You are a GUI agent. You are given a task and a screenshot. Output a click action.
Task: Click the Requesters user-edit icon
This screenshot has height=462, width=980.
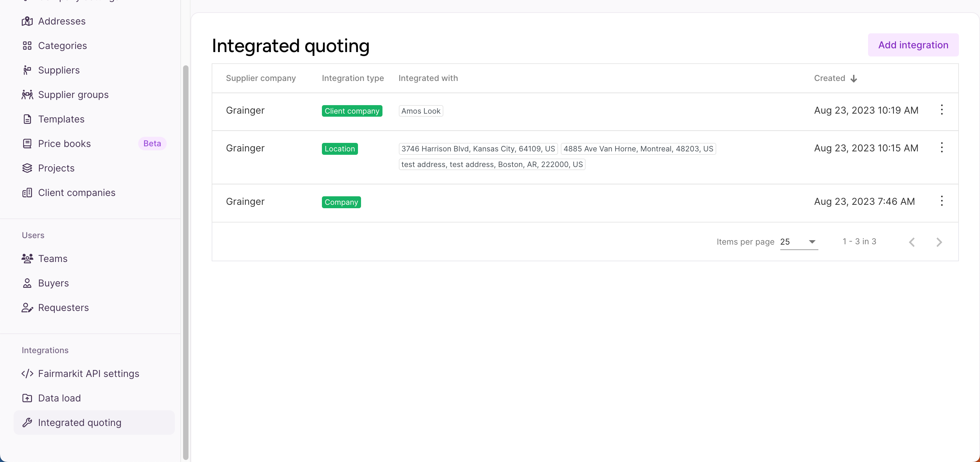point(27,308)
